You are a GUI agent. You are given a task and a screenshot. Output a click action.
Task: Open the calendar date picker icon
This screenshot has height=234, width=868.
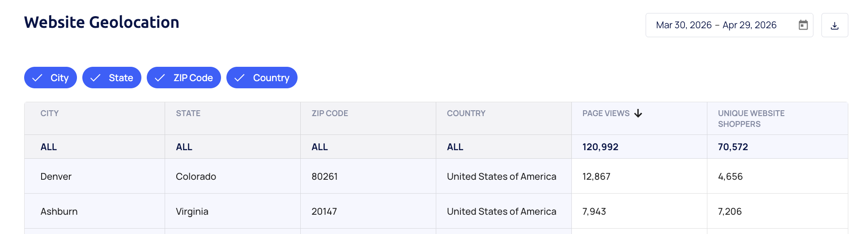click(x=803, y=25)
